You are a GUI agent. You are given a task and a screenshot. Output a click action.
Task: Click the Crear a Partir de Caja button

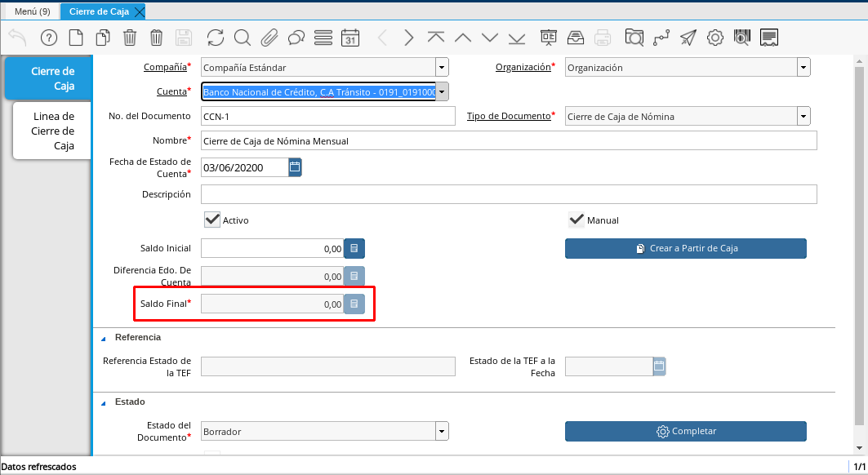click(x=685, y=248)
